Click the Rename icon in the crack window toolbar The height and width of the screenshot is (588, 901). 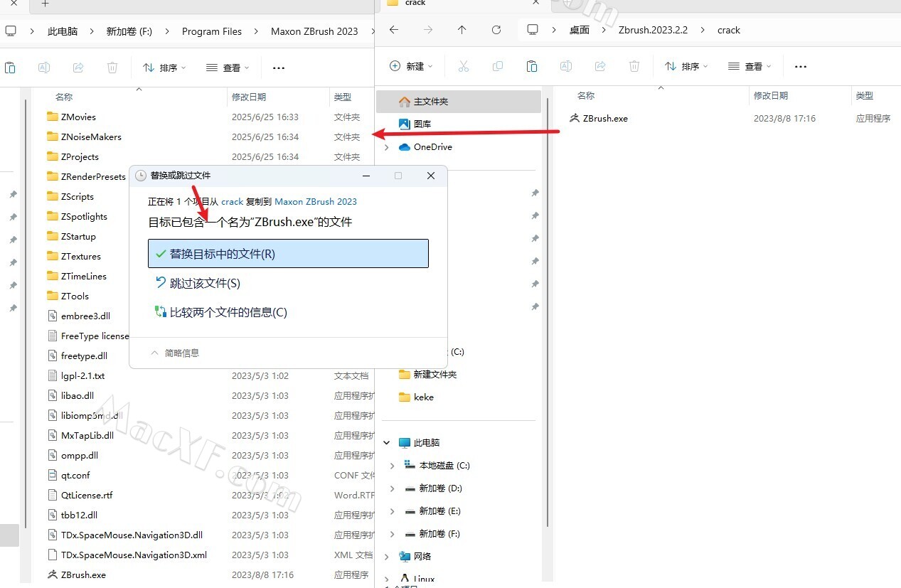click(x=566, y=66)
